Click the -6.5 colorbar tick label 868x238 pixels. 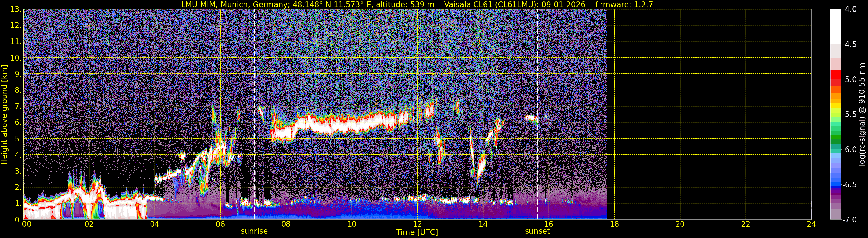click(x=849, y=185)
